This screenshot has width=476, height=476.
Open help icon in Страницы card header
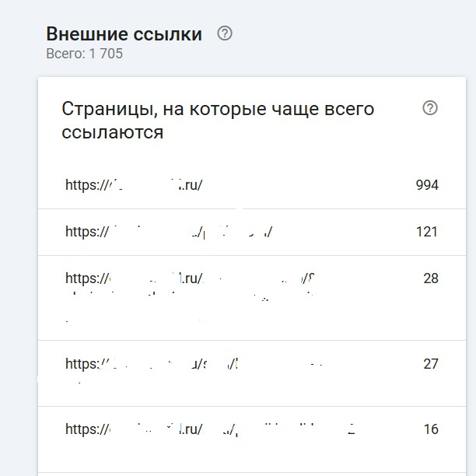(430, 108)
